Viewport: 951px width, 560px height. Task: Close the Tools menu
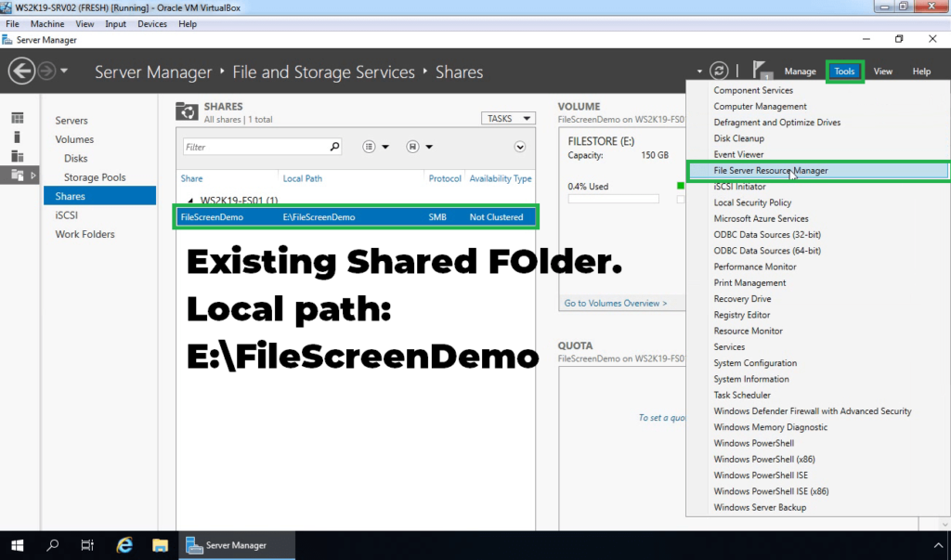pos(844,71)
